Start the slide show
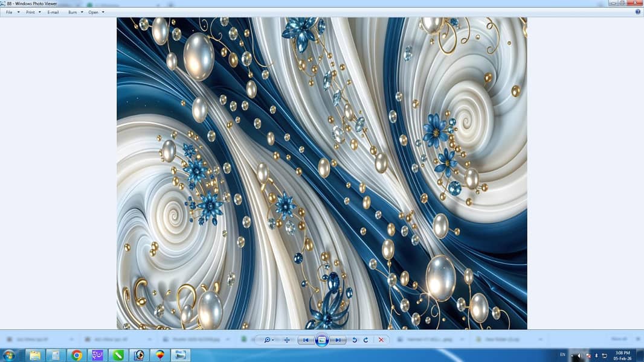 click(322, 340)
